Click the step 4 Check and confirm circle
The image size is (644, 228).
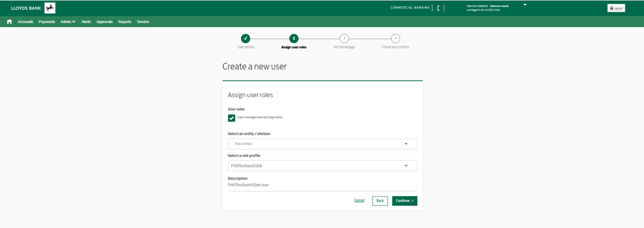click(395, 38)
